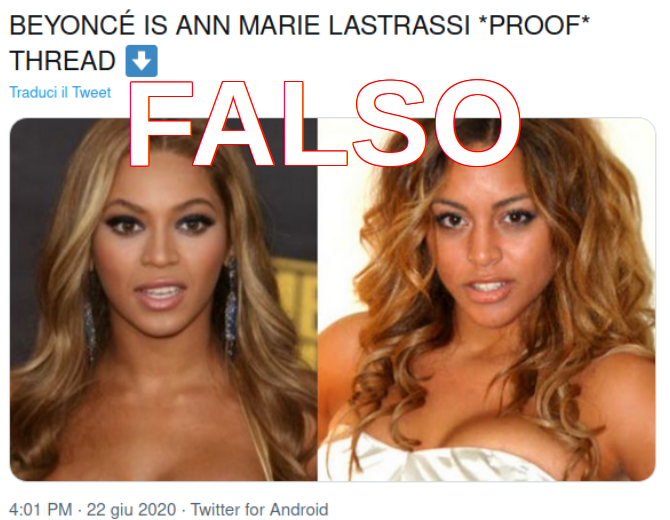The image size is (670, 520).
Task: Click the date 22 giu 2020
Action: 131,510
